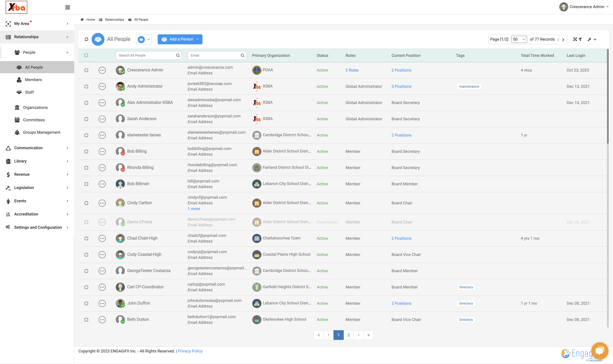This screenshot has width=613, height=364.
Task: Click the refresh icon beside All People
Action: (x=86, y=39)
